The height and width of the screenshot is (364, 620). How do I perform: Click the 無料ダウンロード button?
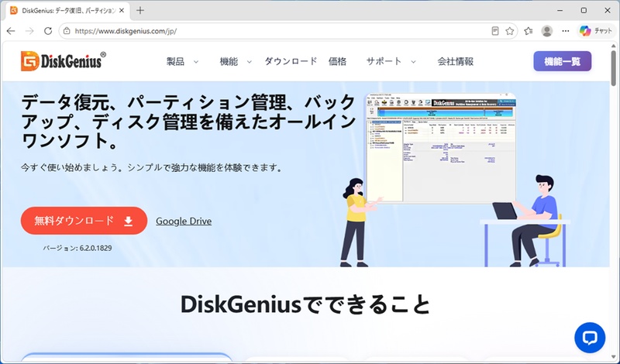point(84,221)
